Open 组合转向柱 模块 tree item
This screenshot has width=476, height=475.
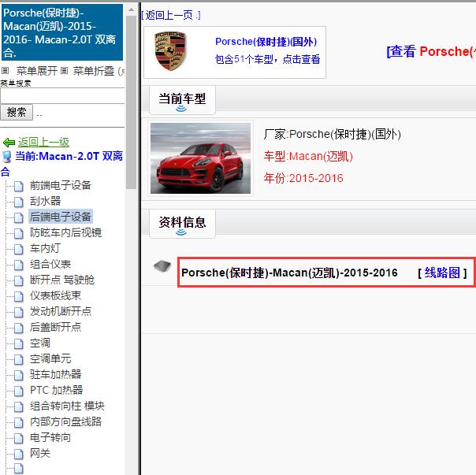[x=67, y=406]
